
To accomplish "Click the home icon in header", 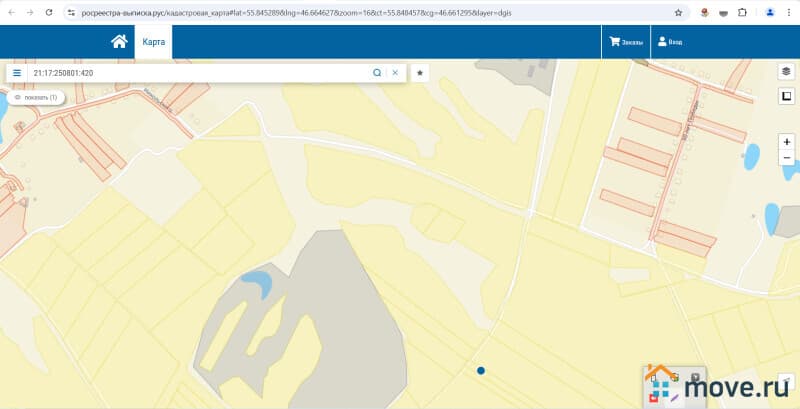I will (x=119, y=42).
